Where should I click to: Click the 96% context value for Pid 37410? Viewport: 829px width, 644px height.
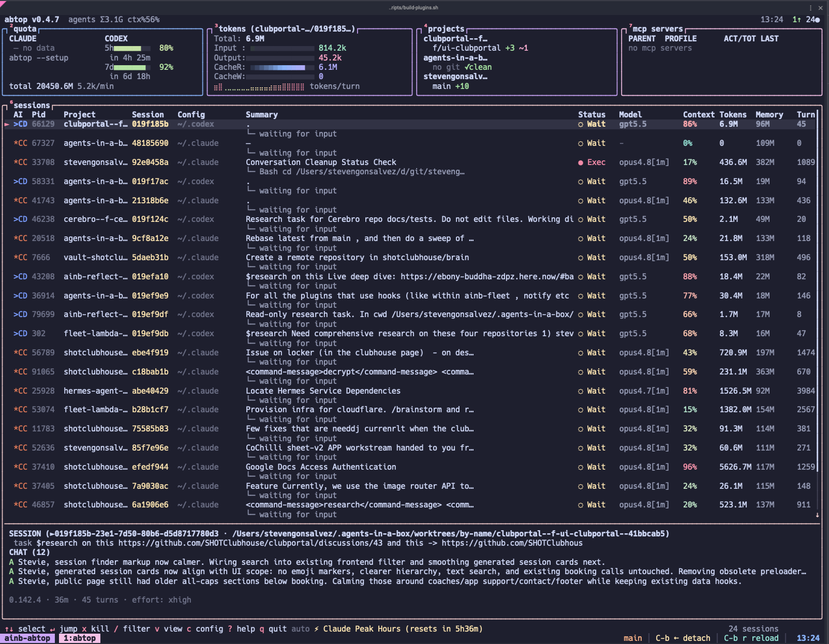point(690,467)
